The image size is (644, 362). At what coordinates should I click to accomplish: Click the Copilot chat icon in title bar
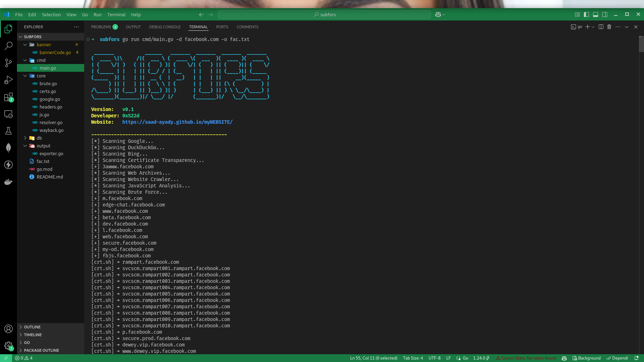(438, 14)
